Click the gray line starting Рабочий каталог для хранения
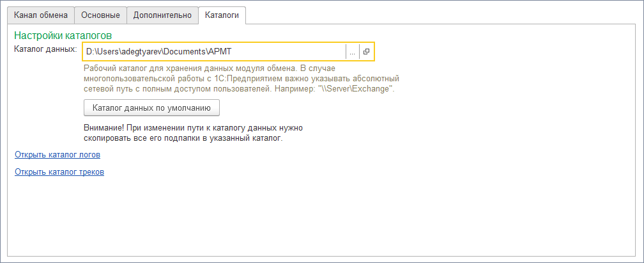 click(211, 68)
